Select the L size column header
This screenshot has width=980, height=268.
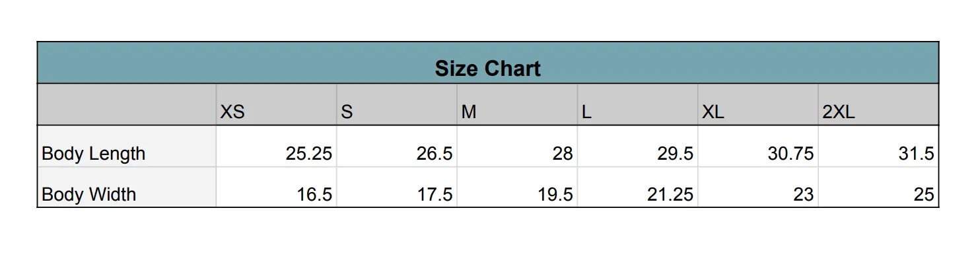pos(638,104)
